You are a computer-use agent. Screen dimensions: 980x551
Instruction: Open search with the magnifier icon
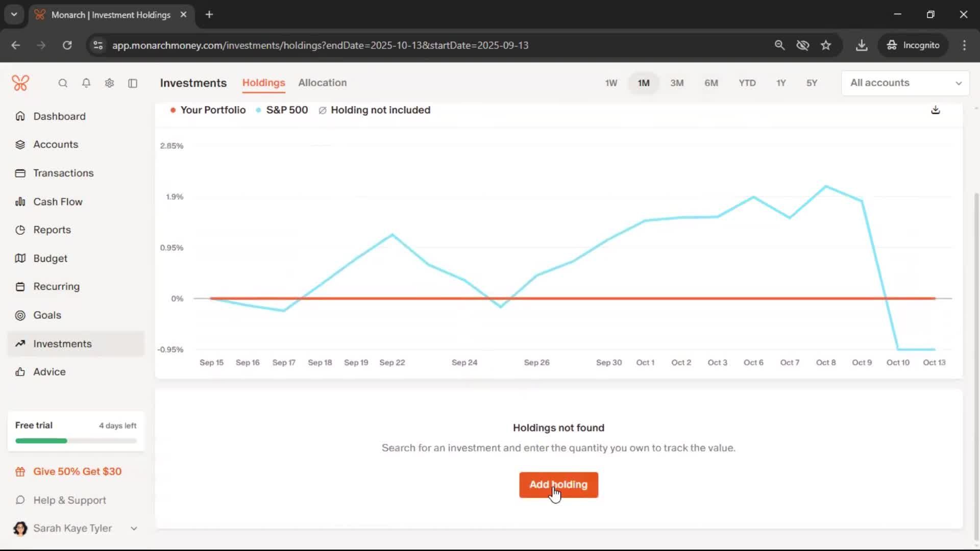[x=63, y=83]
